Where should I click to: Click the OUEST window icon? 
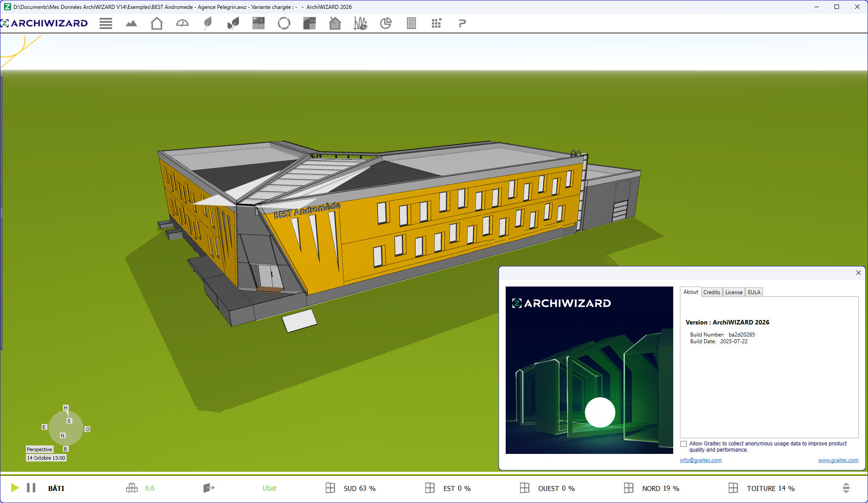524,488
